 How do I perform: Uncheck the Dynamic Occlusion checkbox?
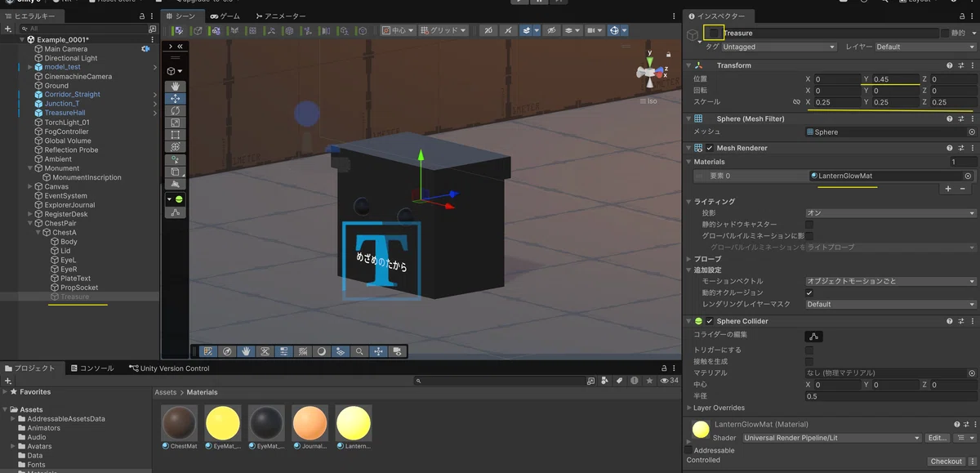tap(809, 292)
